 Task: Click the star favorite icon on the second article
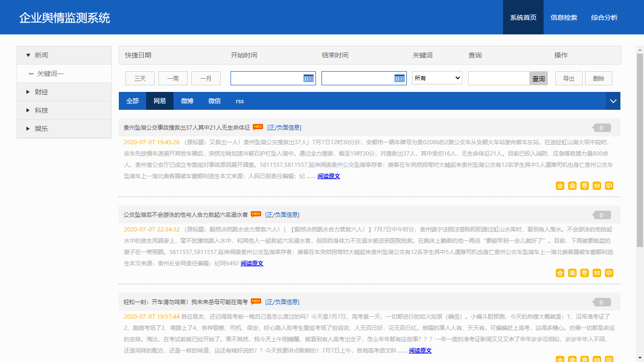(560, 273)
